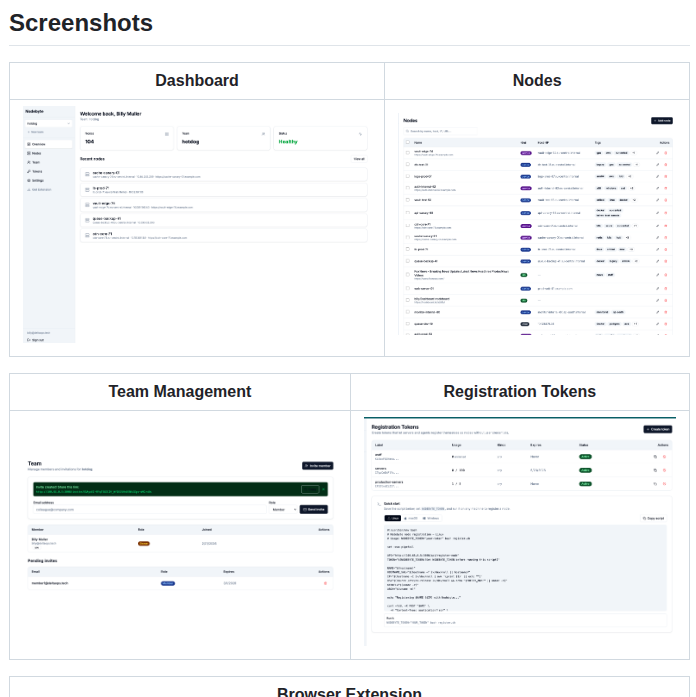Viewport: 696px width, 697px height.
Task: Click the green 'Healthy' status in Dashboard screenshot
Action: point(288,141)
